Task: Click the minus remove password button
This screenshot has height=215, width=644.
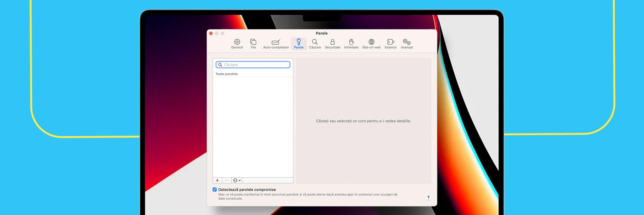Action: coord(227,180)
